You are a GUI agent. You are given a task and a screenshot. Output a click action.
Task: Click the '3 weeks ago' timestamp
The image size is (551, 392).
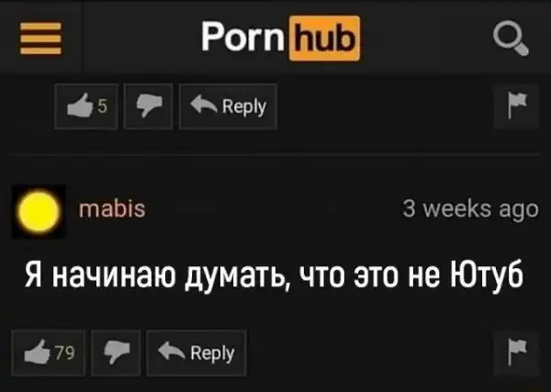470,209
